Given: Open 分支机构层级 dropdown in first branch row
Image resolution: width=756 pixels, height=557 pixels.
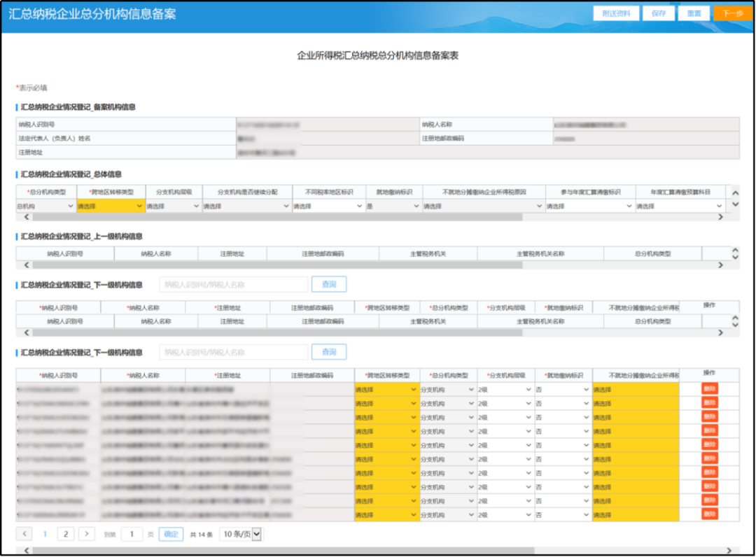Looking at the screenshot, I should (505, 389).
